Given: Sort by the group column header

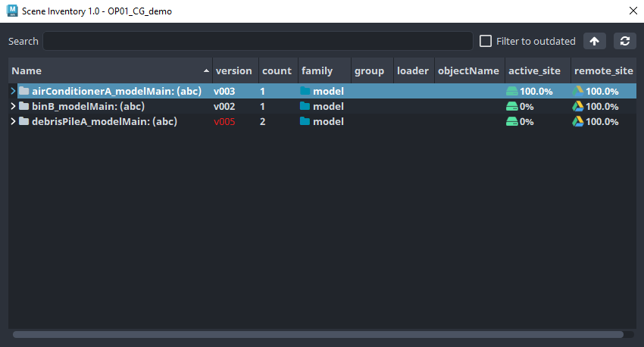Looking at the screenshot, I should pyautogui.click(x=372, y=70).
